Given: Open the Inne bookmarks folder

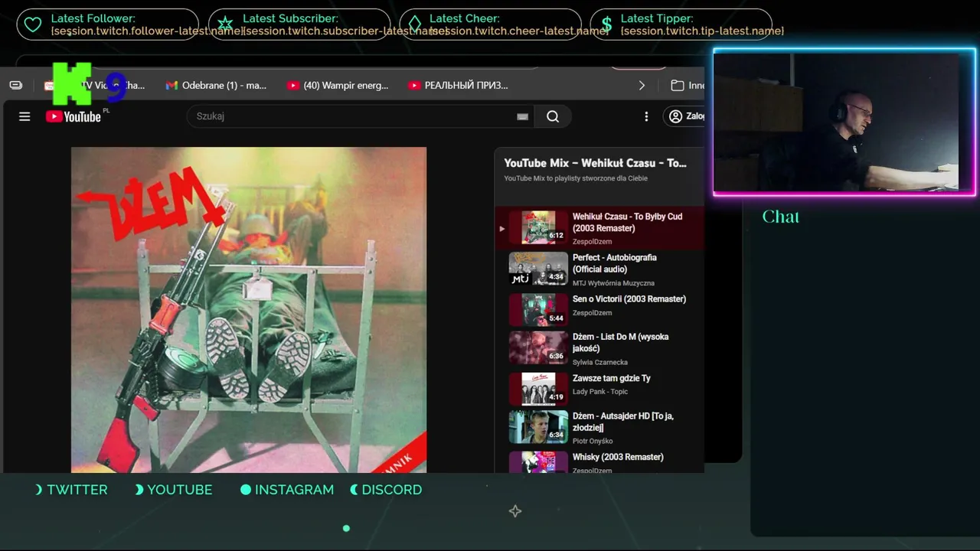Looking at the screenshot, I should (688, 86).
